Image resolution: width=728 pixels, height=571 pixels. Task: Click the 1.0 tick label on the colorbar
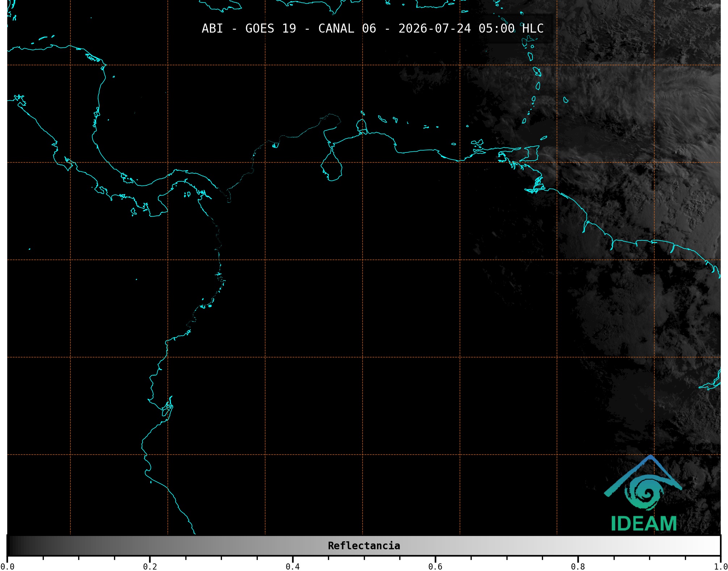(x=720, y=566)
